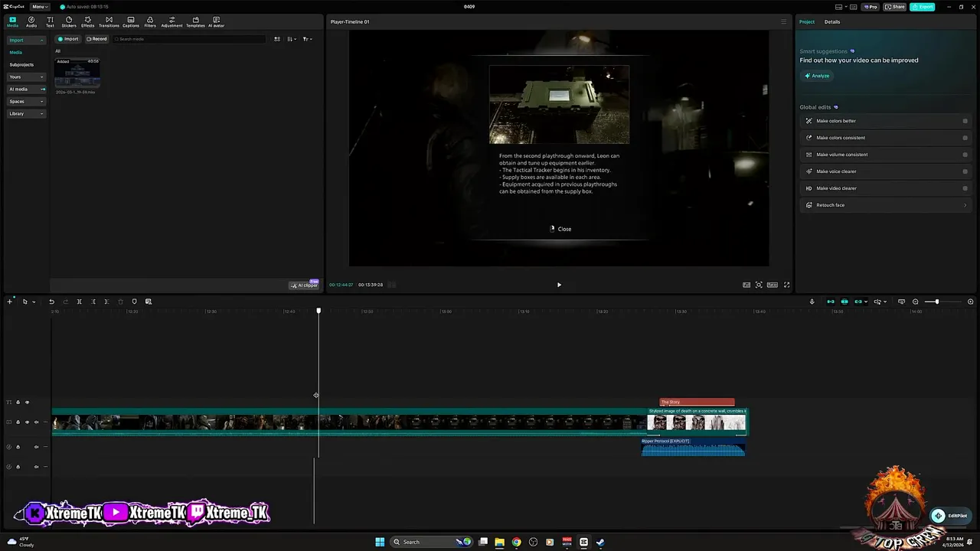Expand the Yours section
The height and width of the screenshot is (551, 980).
pos(27,77)
